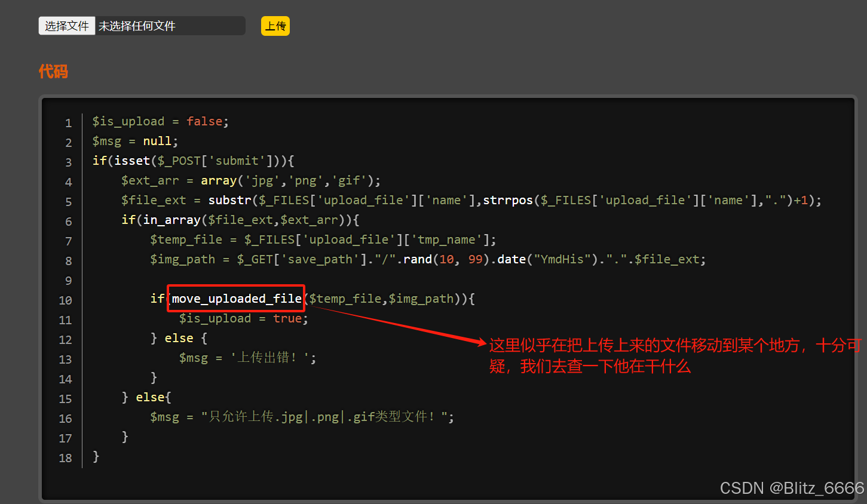Viewport: 867px width, 504px height.
Task: Click the 选择文件 choose file button
Action: [67, 26]
